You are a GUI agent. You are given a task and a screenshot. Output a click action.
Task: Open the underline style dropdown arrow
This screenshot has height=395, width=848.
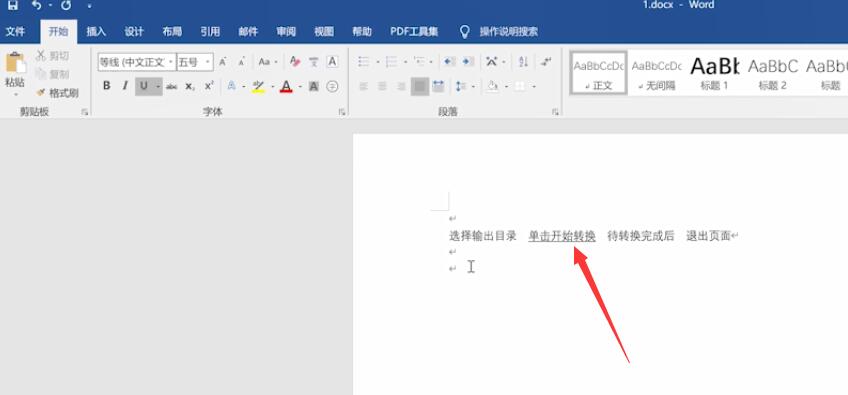click(x=158, y=86)
